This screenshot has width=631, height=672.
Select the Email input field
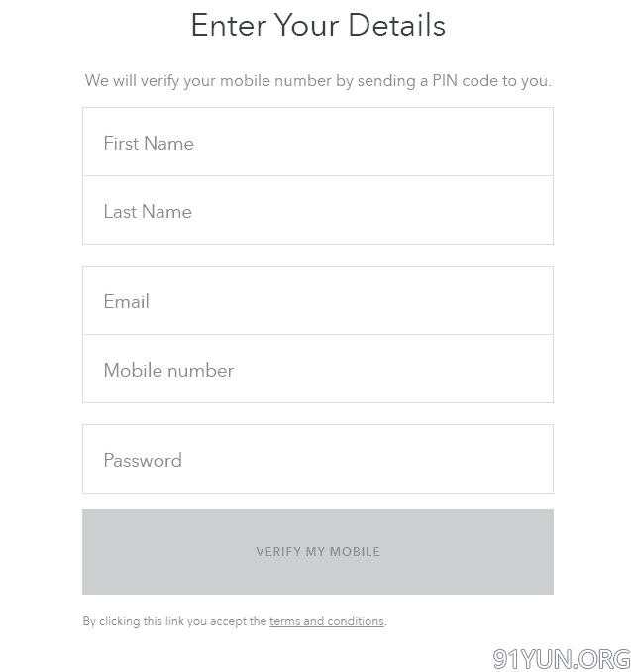[317, 301]
